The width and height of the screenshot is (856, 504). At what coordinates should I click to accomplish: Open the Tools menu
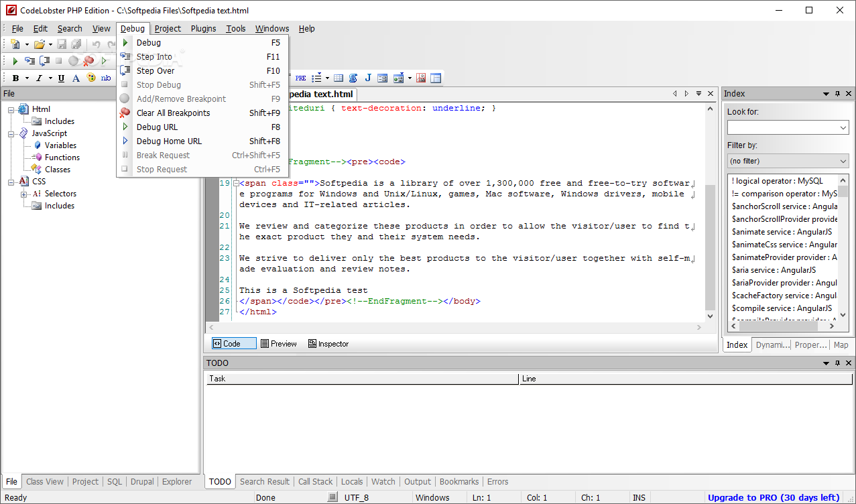tap(236, 28)
